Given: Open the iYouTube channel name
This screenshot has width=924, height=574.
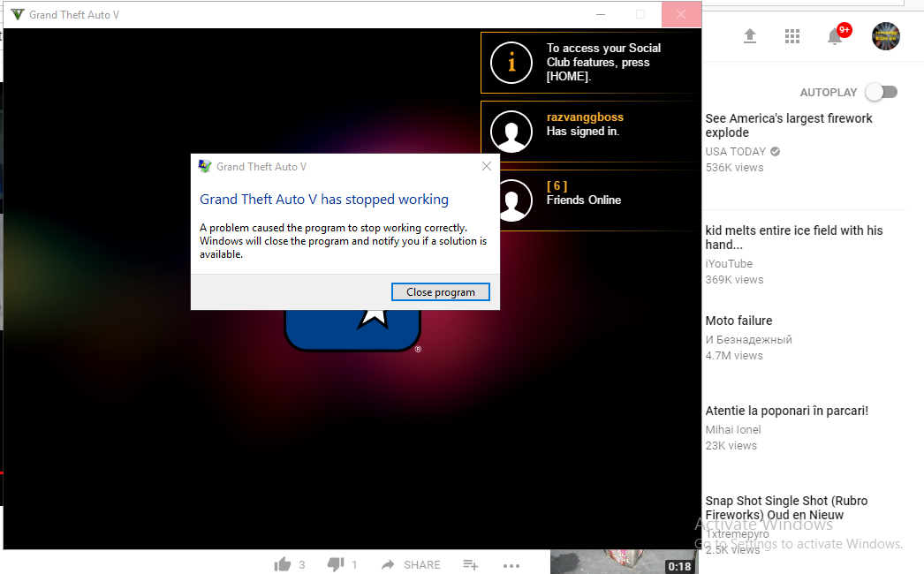Looking at the screenshot, I should pyautogui.click(x=729, y=263).
